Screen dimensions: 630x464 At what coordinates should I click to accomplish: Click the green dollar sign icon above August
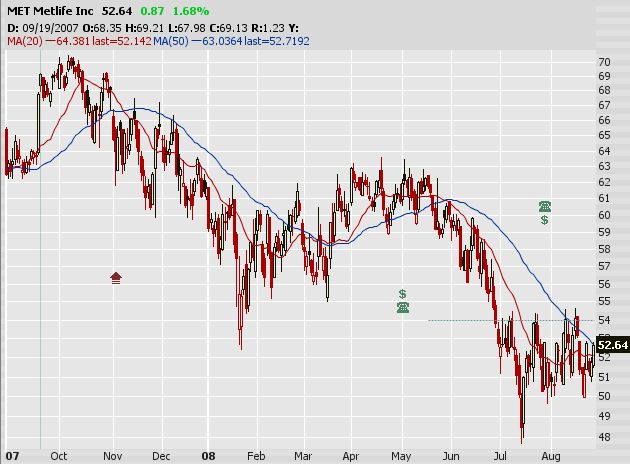[544, 220]
